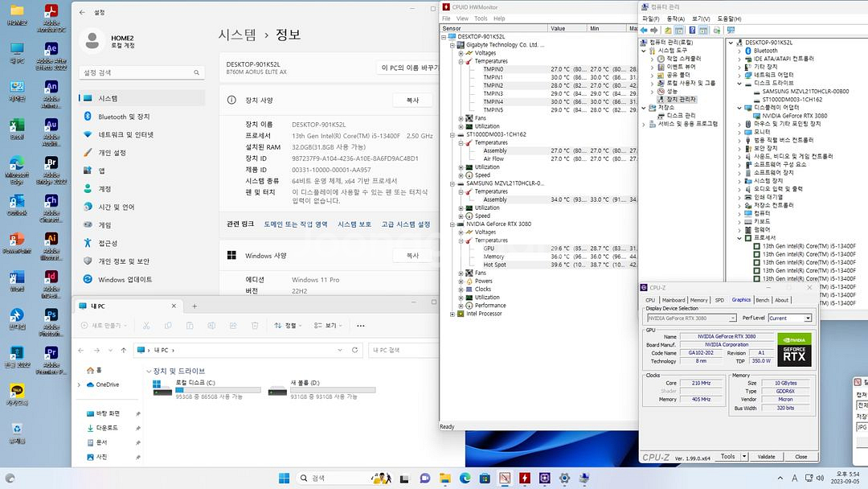Open the 고급 시스템 설정 link

406,224
